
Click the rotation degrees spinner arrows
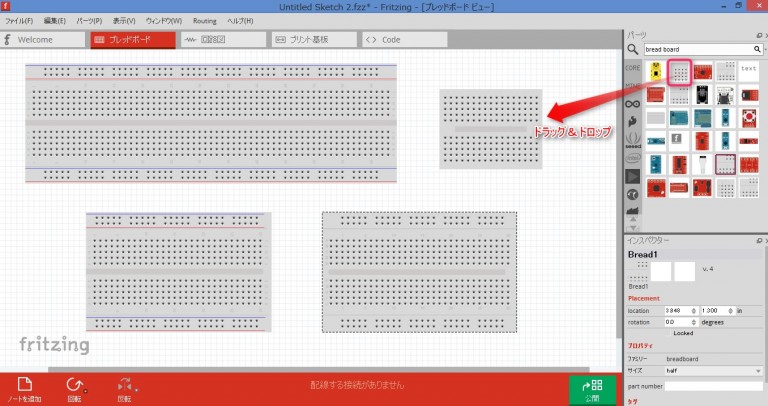click(x=693, y=322)
